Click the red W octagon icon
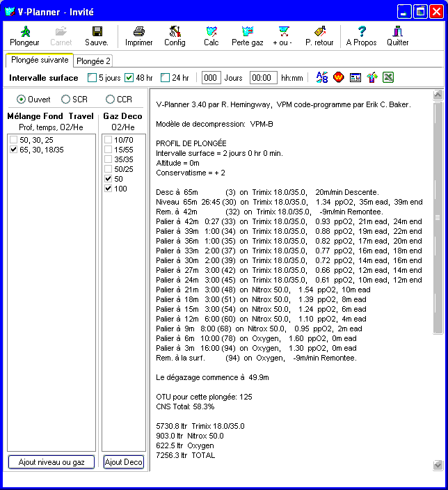 pos(339,77)
